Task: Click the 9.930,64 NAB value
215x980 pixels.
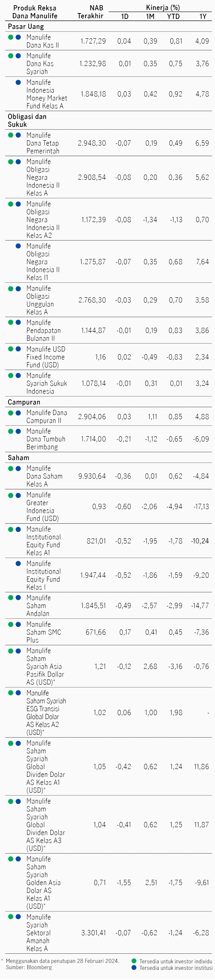Action: [x=92, y=476]
